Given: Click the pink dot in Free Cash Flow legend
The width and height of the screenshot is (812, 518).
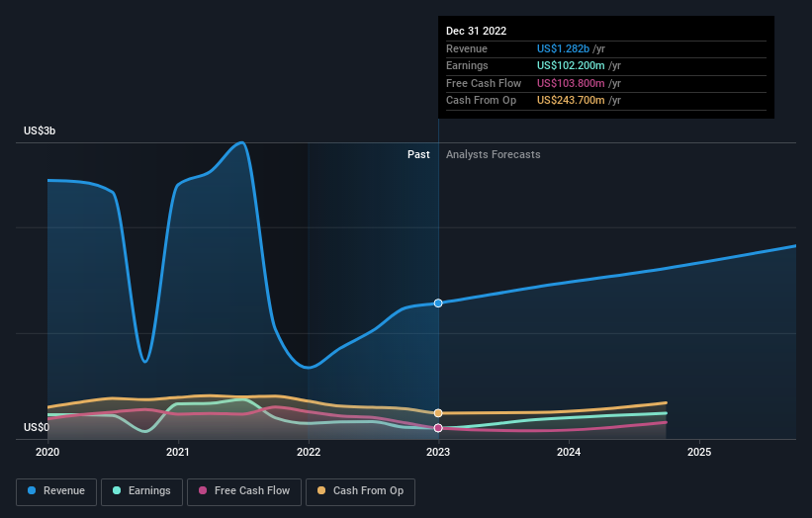Looking at the screenshot, I should (203, 490).
